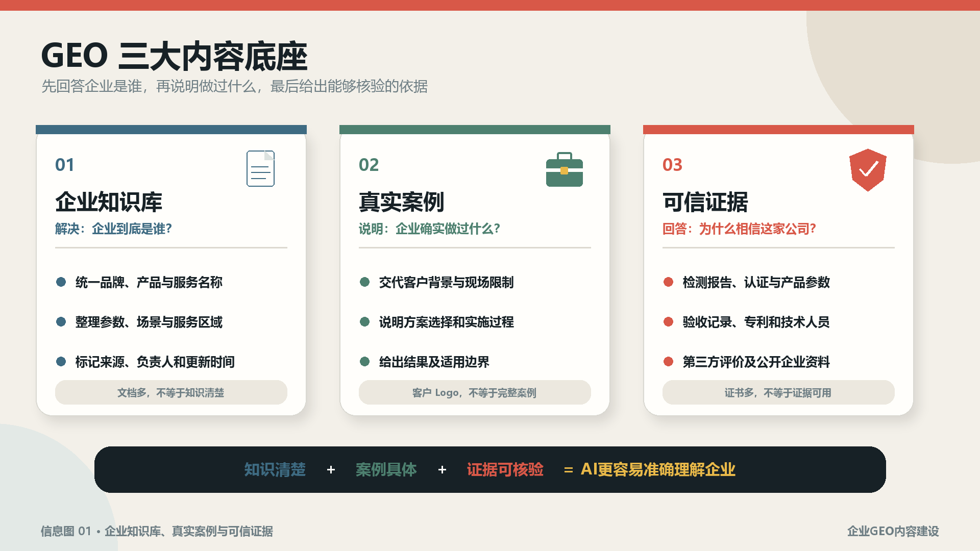Click the number 01 label
Viewport: 980px width, 551px height.
pos(65,165)
